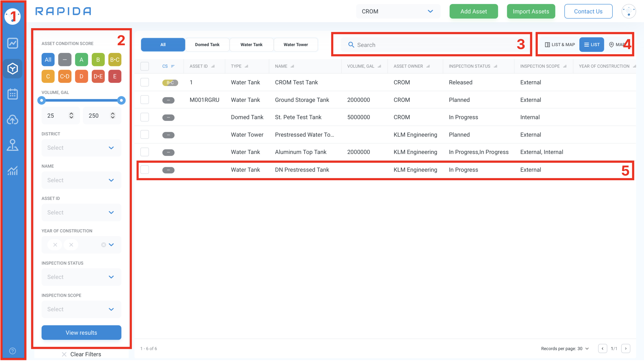Click the assets cube icon in sidebar
This screenshot has height=361, width=644.
click(x=12, y=69)
